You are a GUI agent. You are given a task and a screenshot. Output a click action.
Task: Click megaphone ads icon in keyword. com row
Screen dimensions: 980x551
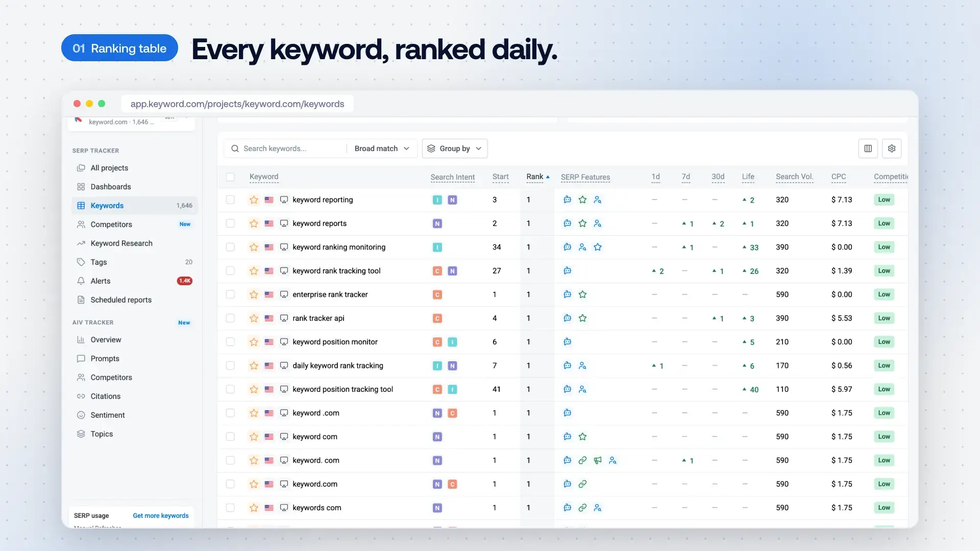(x=598, y=460)
